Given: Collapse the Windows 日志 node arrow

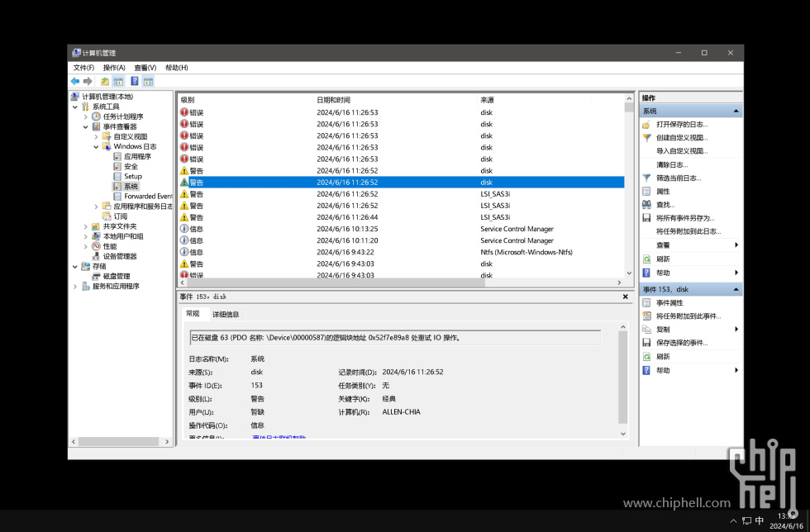Looking at the screenshot, I should [x=96, y=147].
